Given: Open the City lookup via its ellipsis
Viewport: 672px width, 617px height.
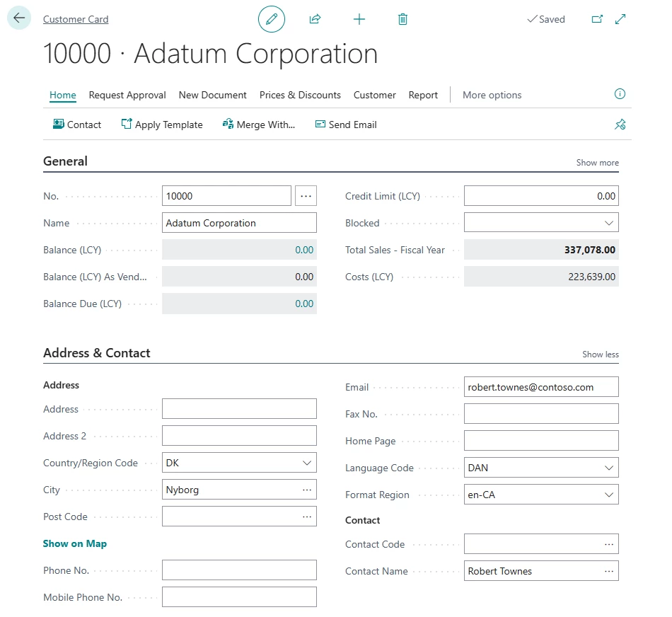Looking at the screenshot, I should click(306, 489).
